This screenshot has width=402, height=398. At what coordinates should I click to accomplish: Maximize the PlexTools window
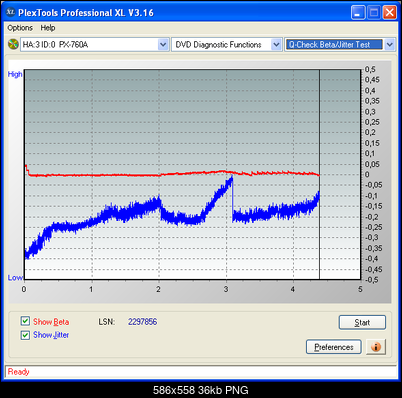click(x=374, y=13)
